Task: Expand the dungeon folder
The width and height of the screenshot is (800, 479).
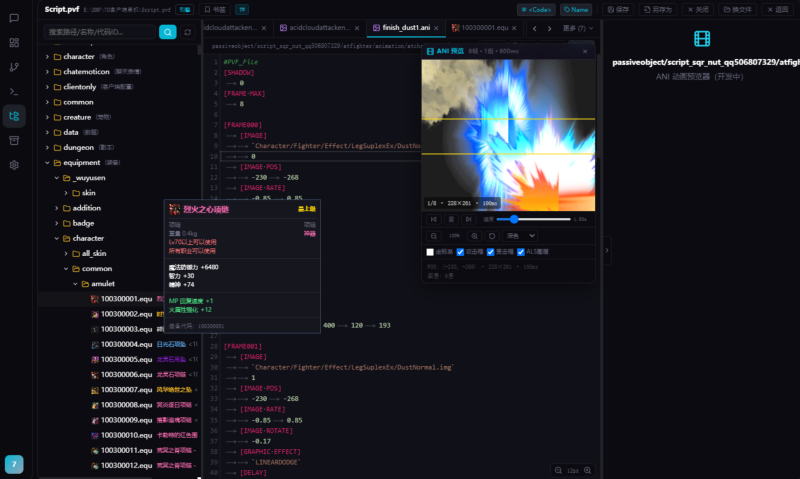Action: (x=78, y=147)
